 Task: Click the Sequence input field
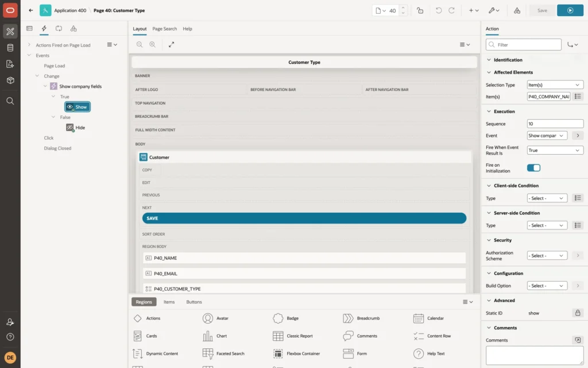[x=555, y=124]
